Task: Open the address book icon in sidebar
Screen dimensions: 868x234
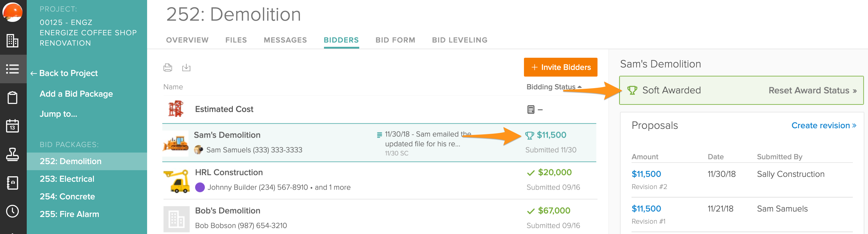Action: [12, 183]
